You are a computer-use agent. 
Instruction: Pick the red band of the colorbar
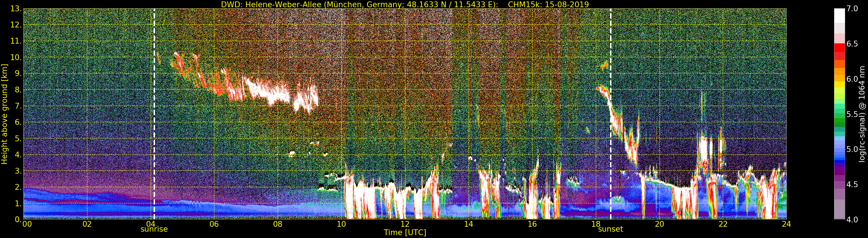(x=839, y=49)
